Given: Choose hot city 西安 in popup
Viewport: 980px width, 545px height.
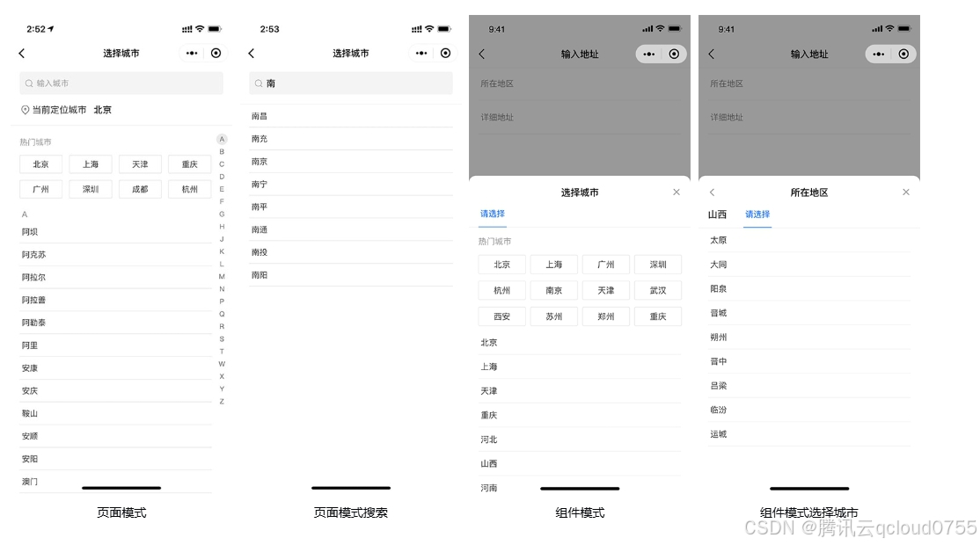Looking at the screenshot, I should (x=501, y=316).
